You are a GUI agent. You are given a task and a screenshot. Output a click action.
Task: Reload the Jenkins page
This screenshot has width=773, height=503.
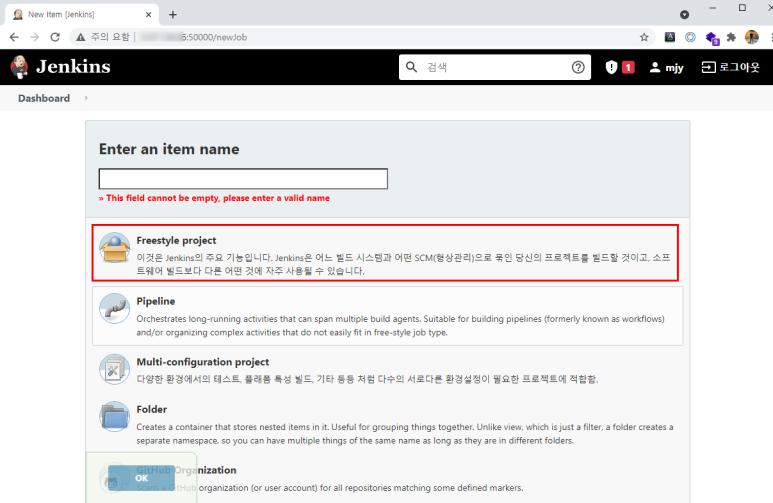(x=55, y=37)
